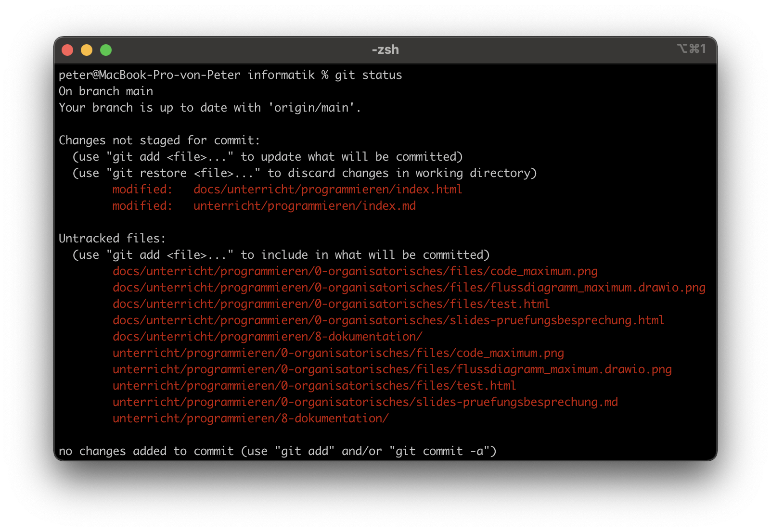Click the slides-pruefungsbesprechung.md untracked path
Viewport: 771px width, 532px height.
point(365,402)
